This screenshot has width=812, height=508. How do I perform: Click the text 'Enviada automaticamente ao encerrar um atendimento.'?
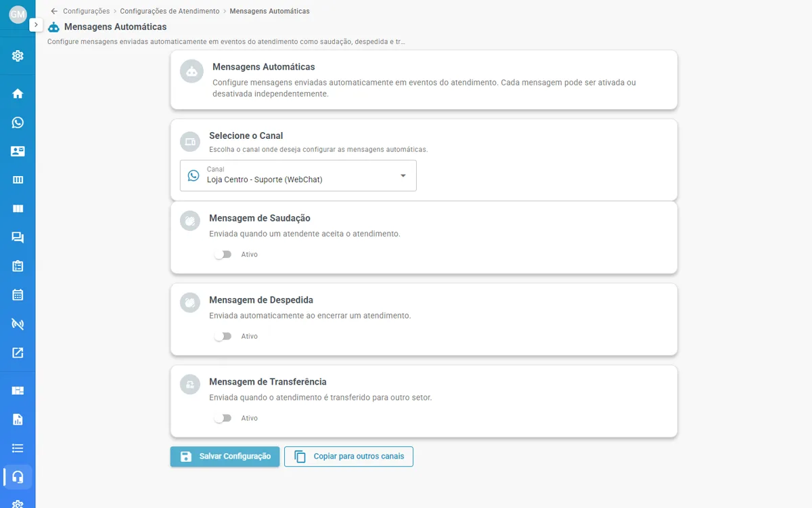pyautogui.click(x=310, y=316)
